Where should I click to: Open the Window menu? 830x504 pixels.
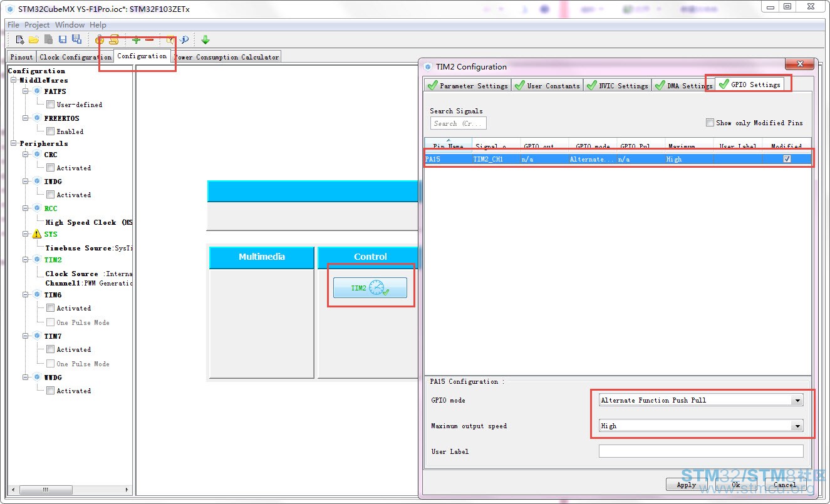point(70,25)
